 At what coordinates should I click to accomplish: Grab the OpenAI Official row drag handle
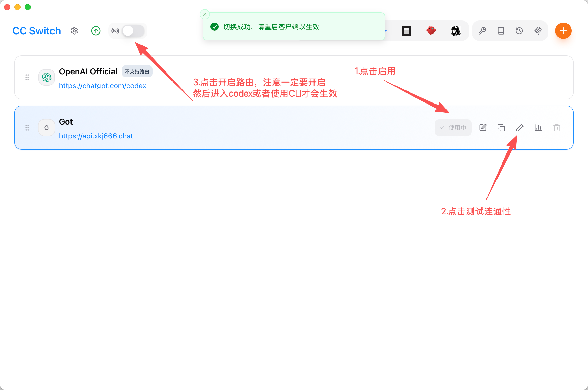(x=27, y=77)
